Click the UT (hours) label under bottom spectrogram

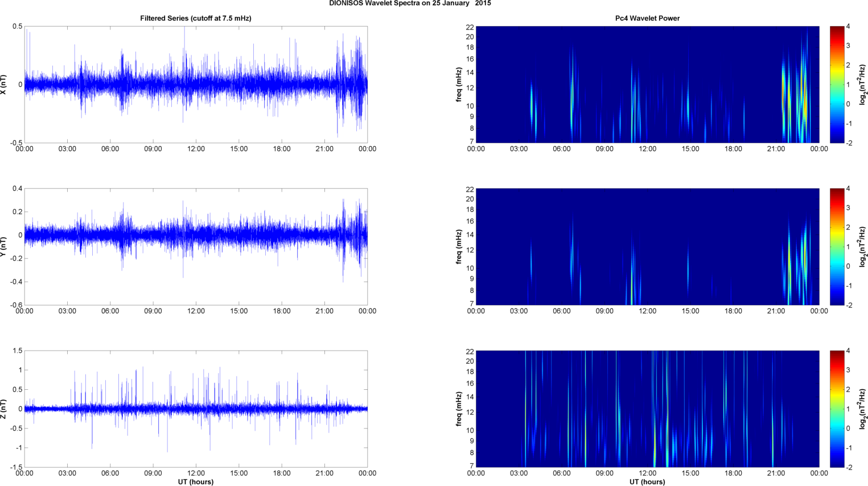[647, 482]
